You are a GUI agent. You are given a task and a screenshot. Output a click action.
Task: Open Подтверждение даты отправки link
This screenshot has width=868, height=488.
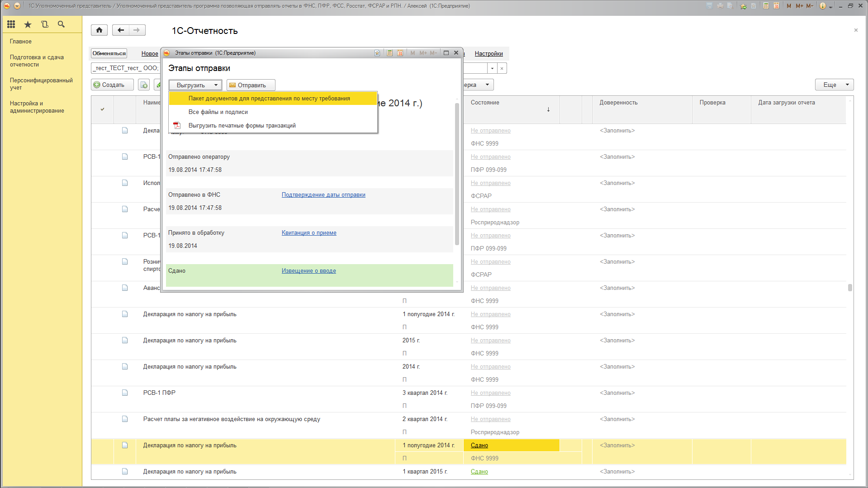point(323,194)
